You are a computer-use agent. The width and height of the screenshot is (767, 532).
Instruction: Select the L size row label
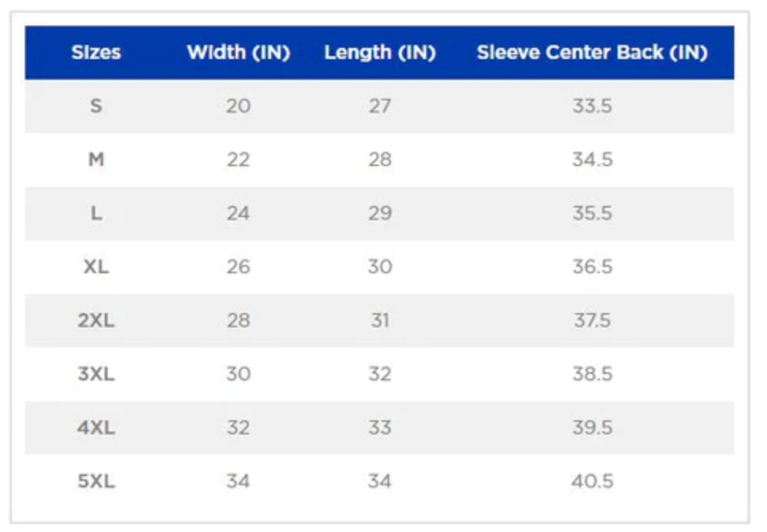[x=96, y=213]
